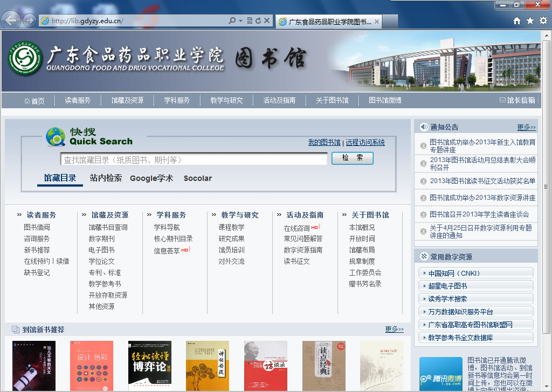Open notice 图书馆召开2013年学生读者座谈会

click(x=479, y=214)
